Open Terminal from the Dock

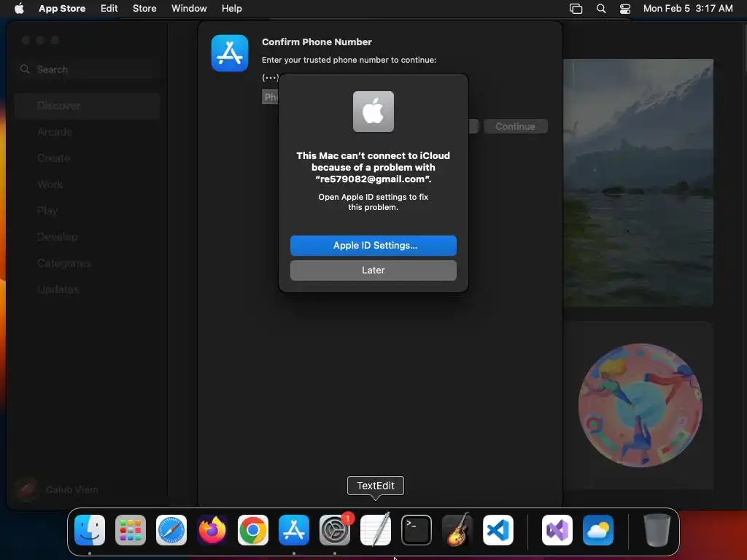click(x=417, y=530)
